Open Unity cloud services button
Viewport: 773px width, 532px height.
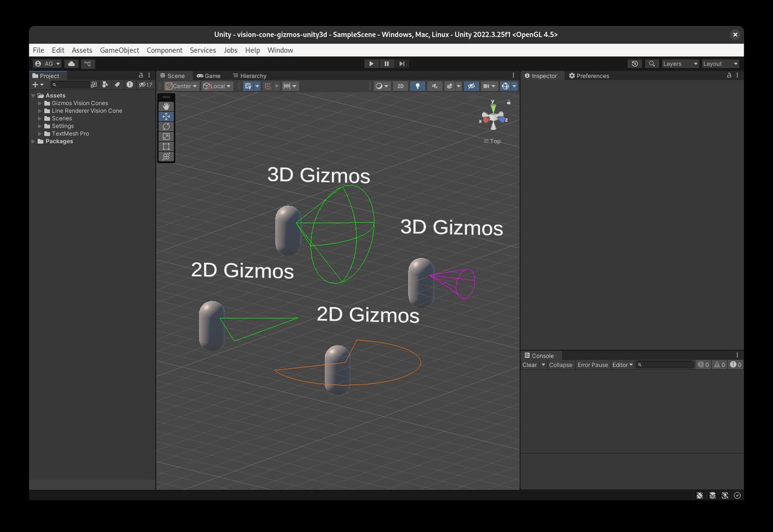coord(71,63)
